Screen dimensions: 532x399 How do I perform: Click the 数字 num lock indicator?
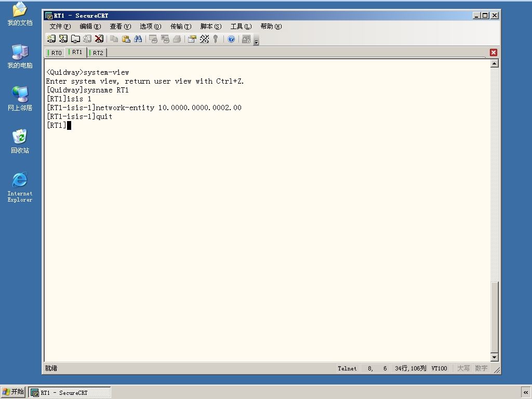click(x=481, y=368)
